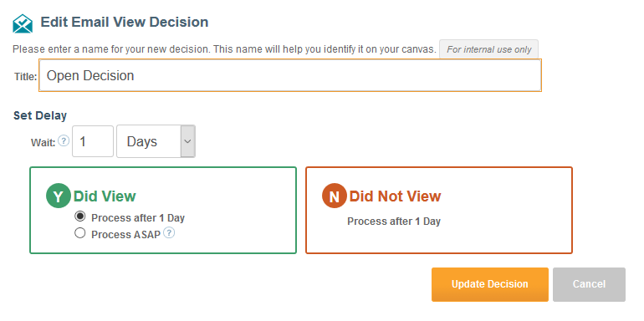The width and height of the screenshot is (644, 321).
Task: Click the Did Not View heading
Action: (x=395, y=196)
